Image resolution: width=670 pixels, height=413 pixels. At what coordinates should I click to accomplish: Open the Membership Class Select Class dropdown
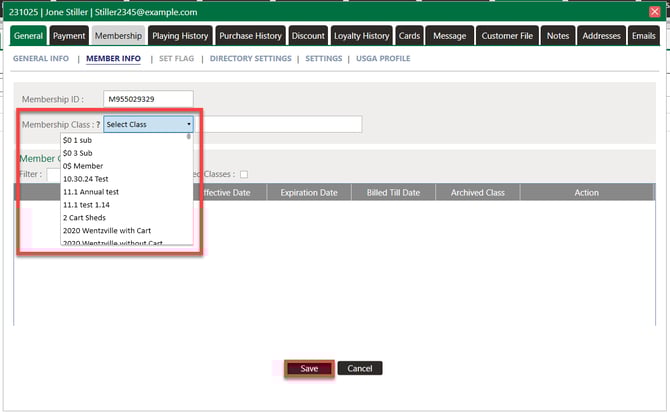click(149, 125)
